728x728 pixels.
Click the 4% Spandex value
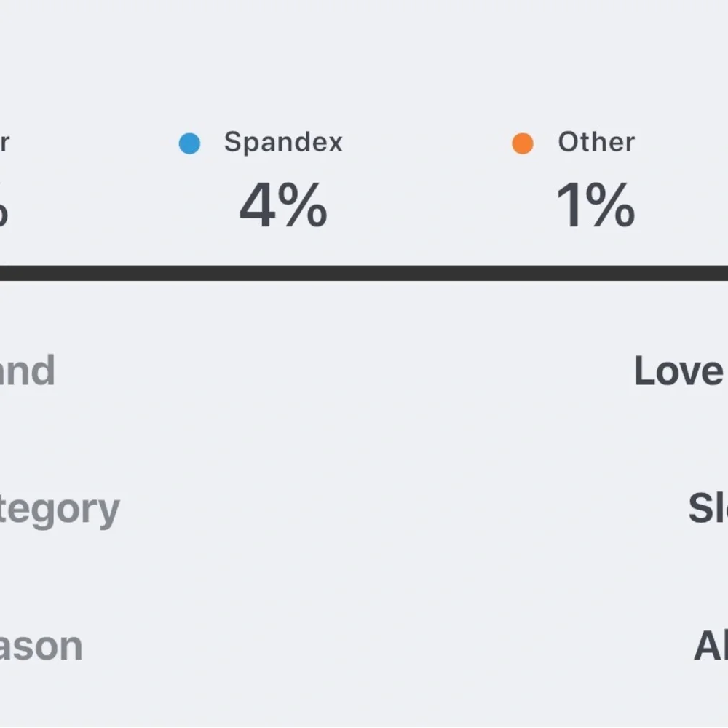[283, 206]
